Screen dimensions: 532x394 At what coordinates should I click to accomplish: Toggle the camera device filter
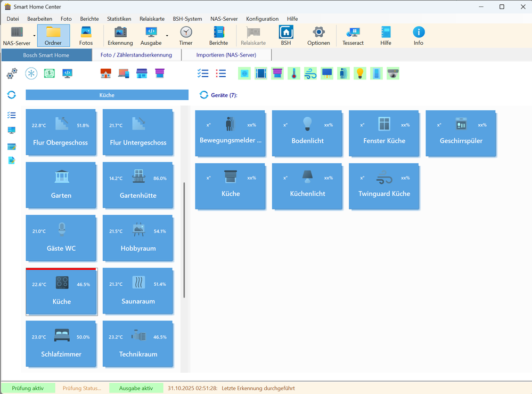393,74
